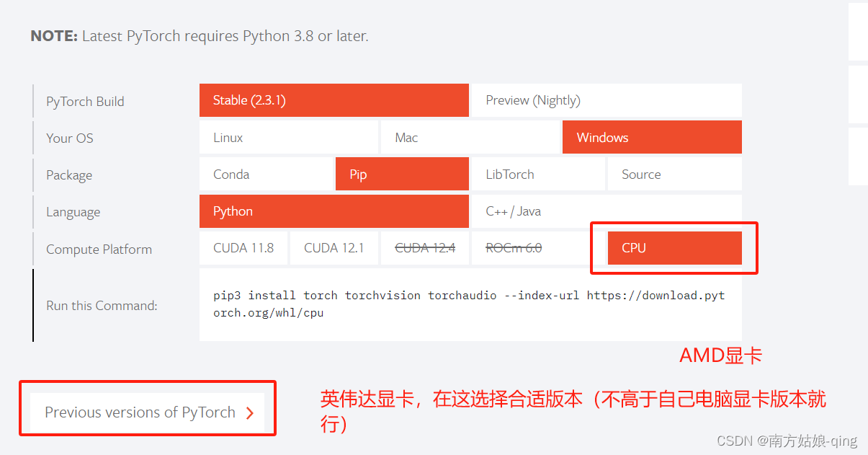868x455 pixels.
Task: Open Previous versions of PyTorch link
Action: click(x=148, y=412)
